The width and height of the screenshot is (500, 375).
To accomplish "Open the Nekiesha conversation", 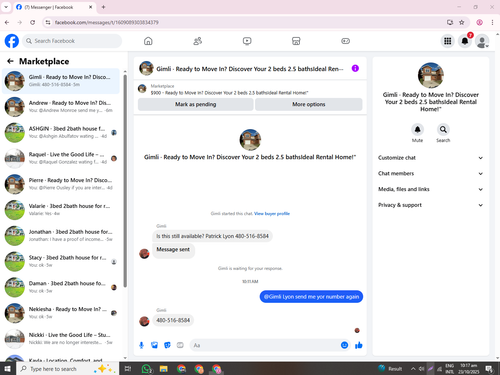I will coord(61,313).
